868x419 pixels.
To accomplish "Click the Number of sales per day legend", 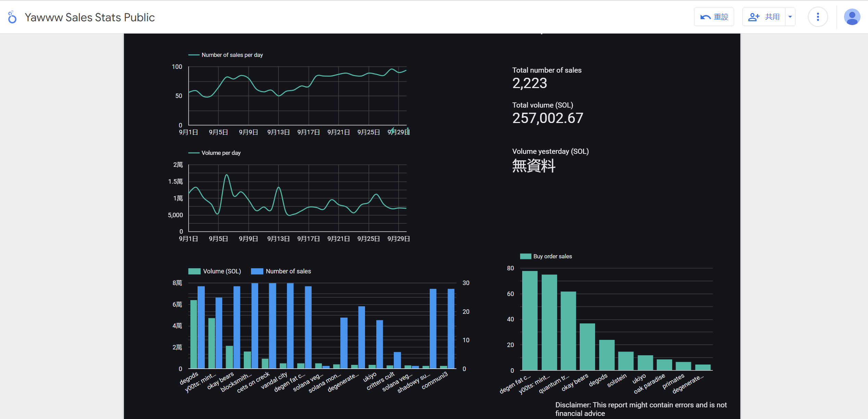I will pos(226,55).
